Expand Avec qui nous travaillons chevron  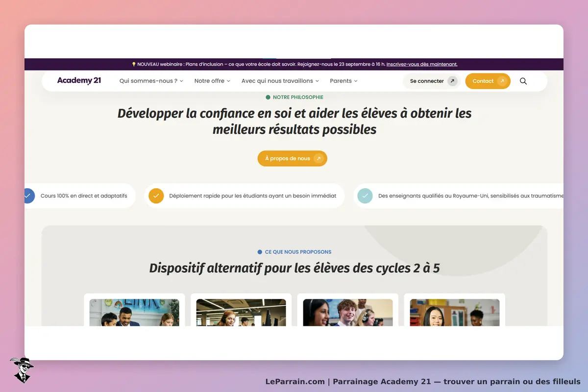tap(317, 81)
